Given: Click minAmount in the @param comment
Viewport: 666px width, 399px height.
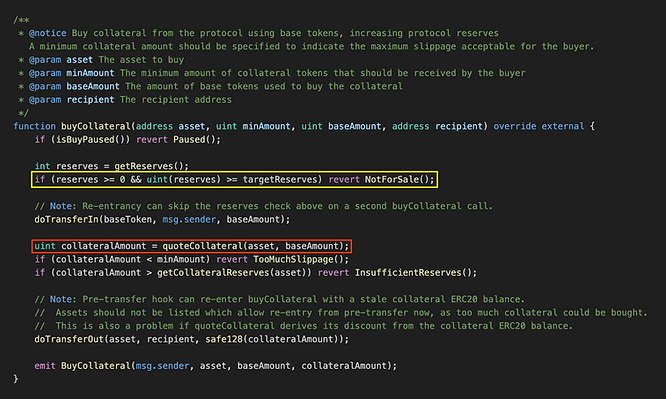Looking at the screenshot, I should [x=90, y=73].
